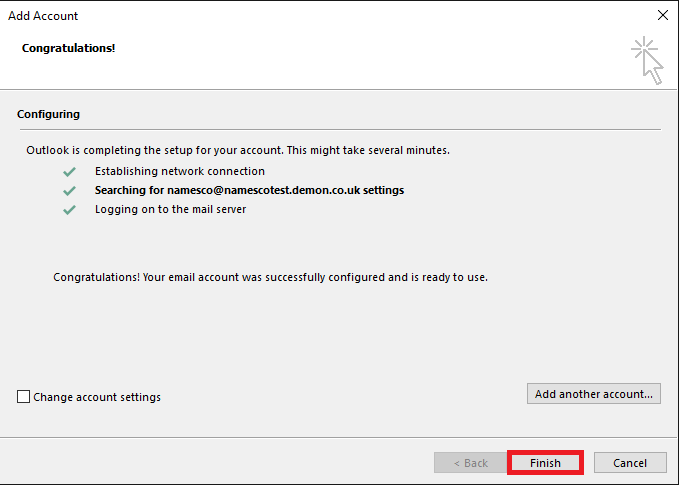Click the separator line under Configuring
Screen dimensions: 680x485
340,129
